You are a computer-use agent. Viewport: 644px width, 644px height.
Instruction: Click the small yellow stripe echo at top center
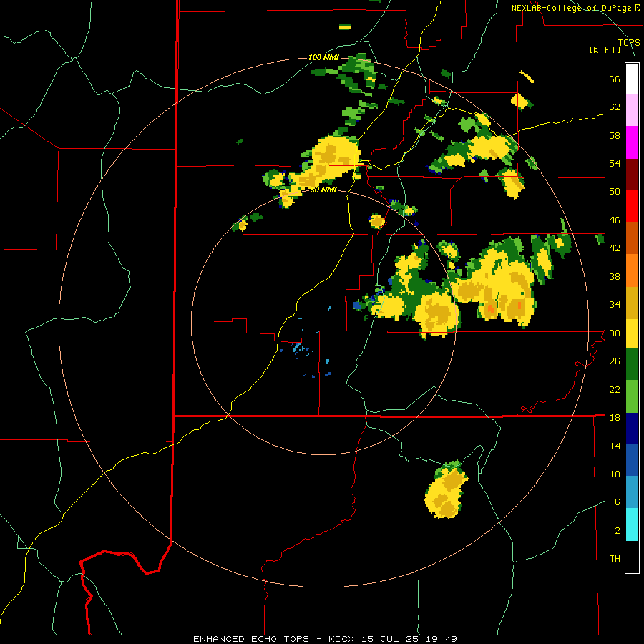point(345,27)
